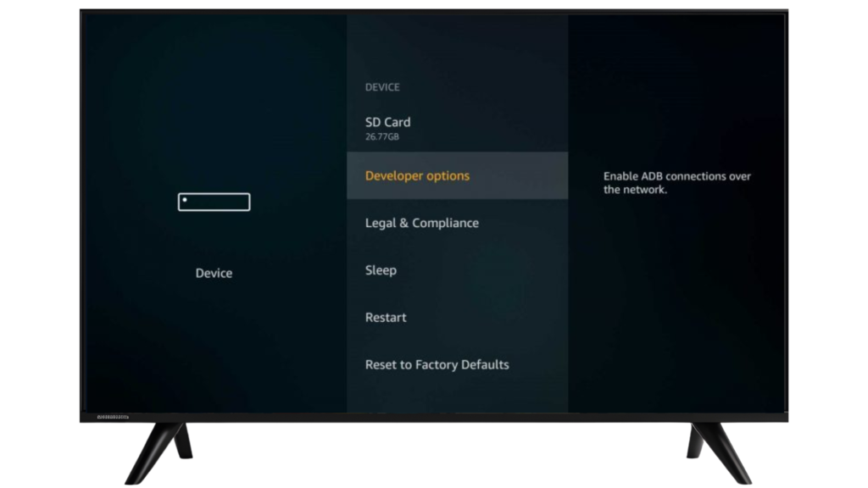This screenshot has width=868, height=488.
Task: Select the Device remote icon on the left panel
Action: point(213,202)
